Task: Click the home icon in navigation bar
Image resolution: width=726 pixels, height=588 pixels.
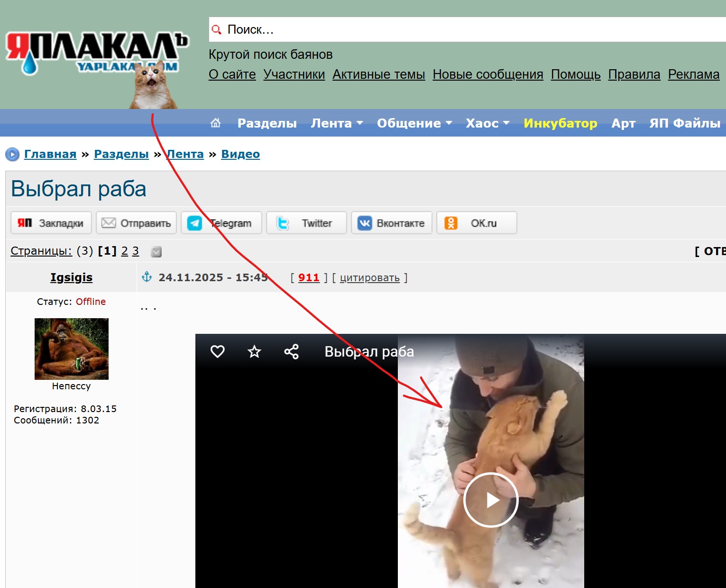Action: (x=215, y=123)
